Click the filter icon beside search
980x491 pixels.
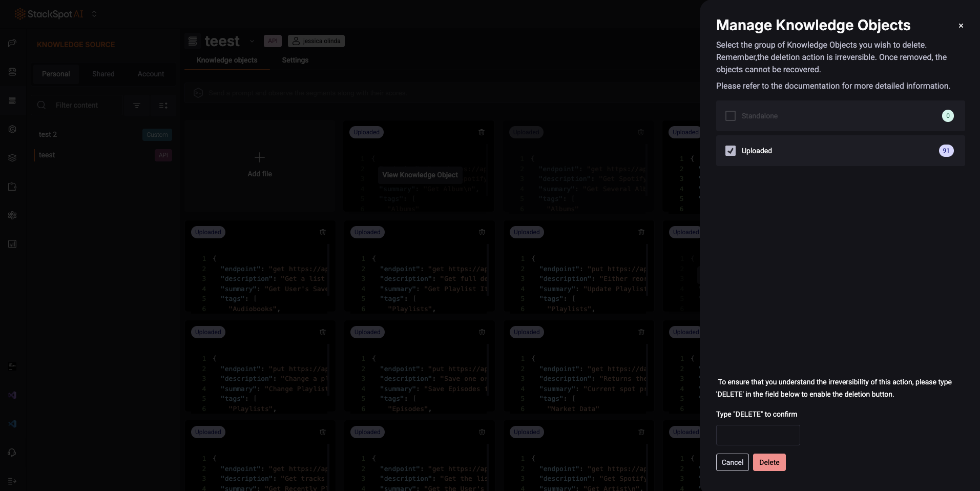point(137,106)
